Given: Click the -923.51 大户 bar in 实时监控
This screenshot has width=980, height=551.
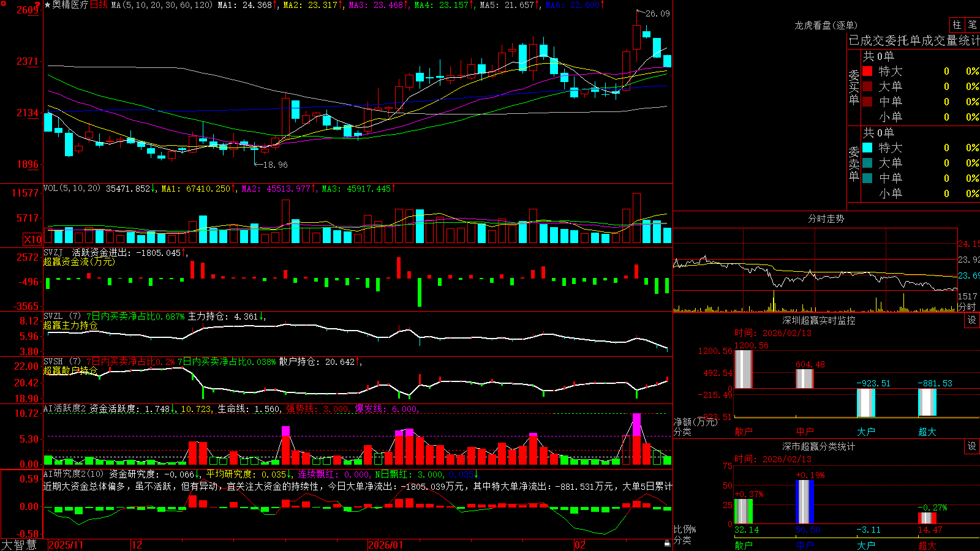Looking at the screenshot, I should 866,403.
